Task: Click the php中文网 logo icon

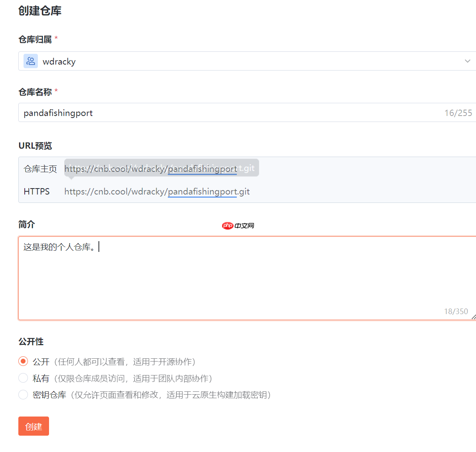Action: coord(238,225)
